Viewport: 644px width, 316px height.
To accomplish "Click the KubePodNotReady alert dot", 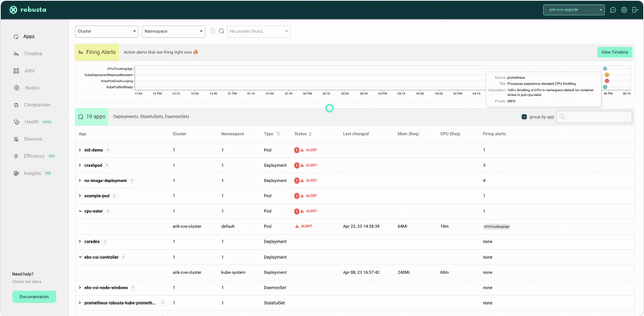I will (x=605, y=87).
